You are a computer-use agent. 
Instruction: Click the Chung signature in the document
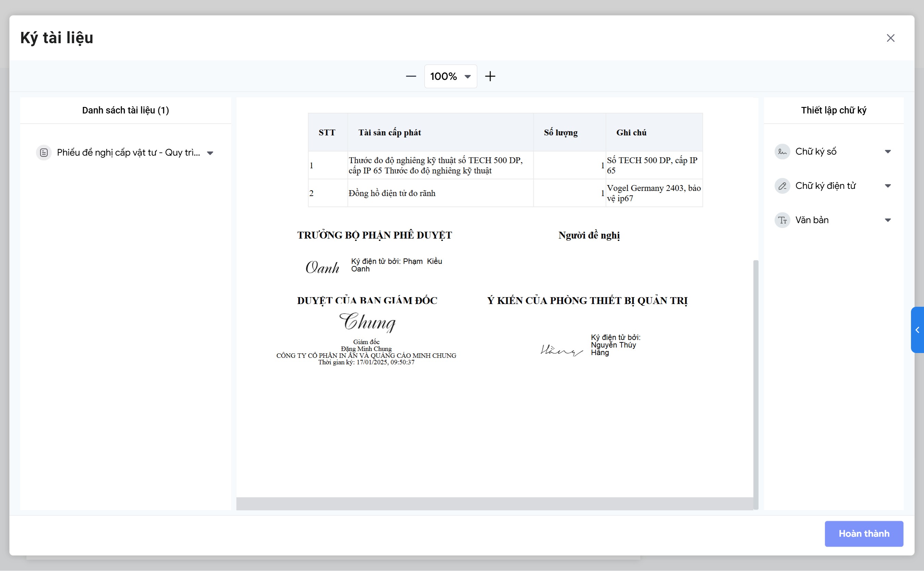point(367,323)
